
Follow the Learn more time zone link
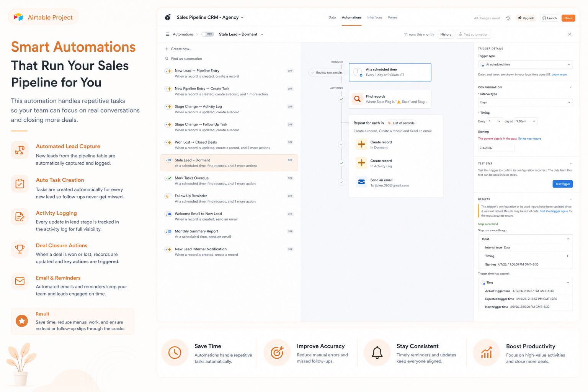pos(559,75)
